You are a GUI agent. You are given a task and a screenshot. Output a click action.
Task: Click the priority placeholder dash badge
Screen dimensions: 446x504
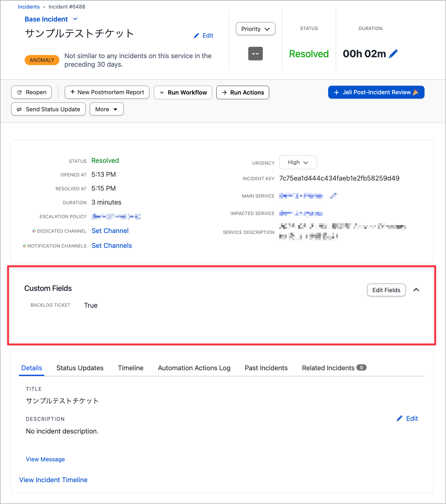(256, 53)
